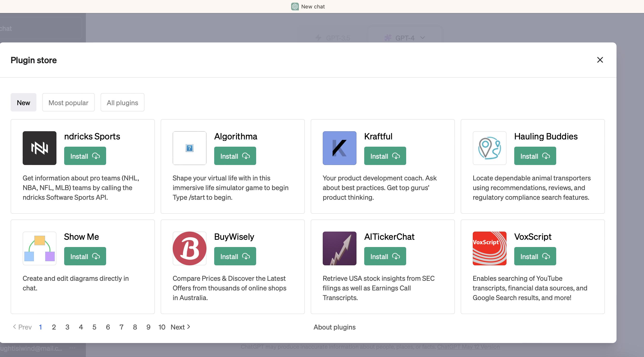Jump to page 5 of plugins
The height and width of the screenshot is (357, 644).
click(94, 327)
